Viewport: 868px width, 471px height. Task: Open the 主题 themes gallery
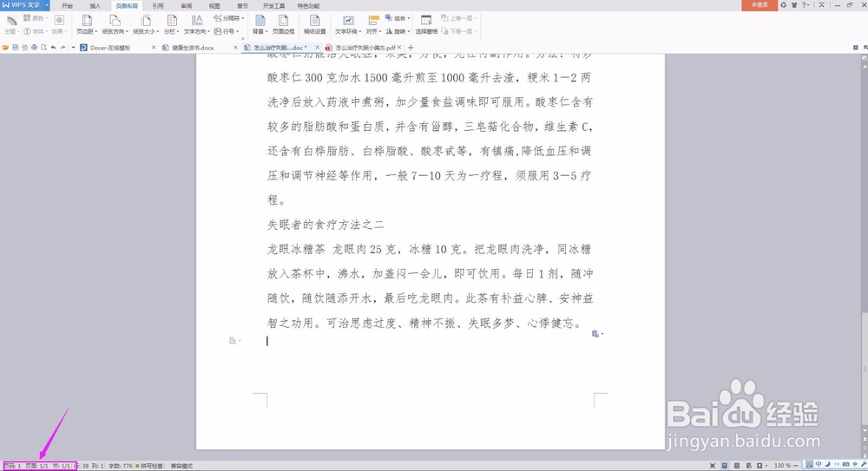tap(11, 25)
